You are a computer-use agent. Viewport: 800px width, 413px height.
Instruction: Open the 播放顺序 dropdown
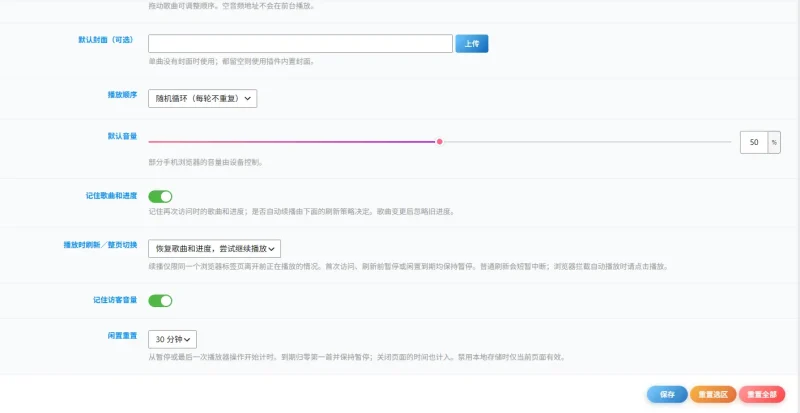203,99
